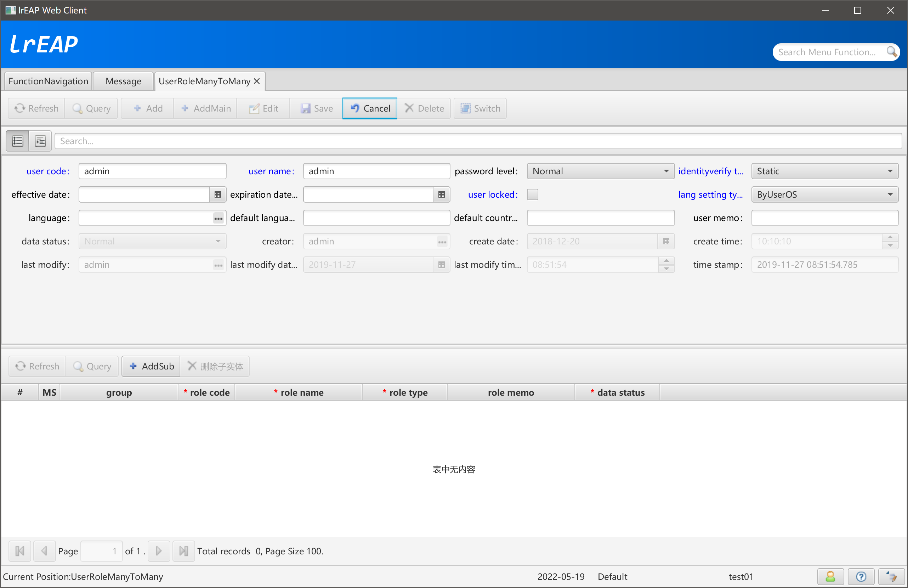Click the group column header
Image resolution: width=908 pixels, height=588 pixels.
click(x=119, y=392)
